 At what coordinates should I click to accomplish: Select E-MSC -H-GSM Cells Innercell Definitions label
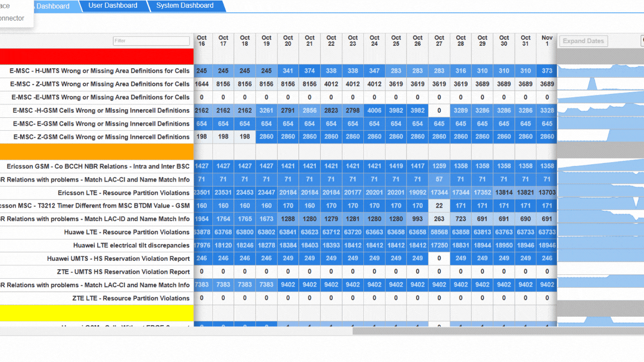click(x=101, y=111)
